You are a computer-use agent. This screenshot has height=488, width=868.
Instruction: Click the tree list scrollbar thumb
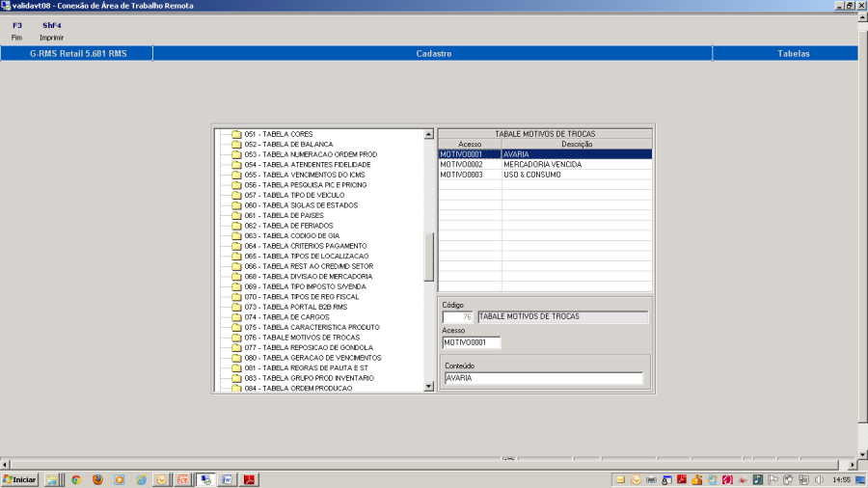click(428, 258)
